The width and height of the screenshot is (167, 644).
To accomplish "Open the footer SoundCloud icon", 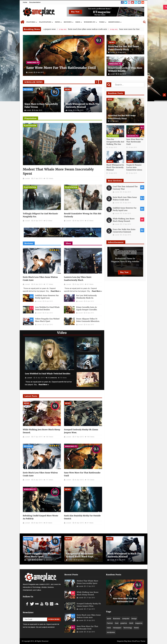I will (57, 604).
